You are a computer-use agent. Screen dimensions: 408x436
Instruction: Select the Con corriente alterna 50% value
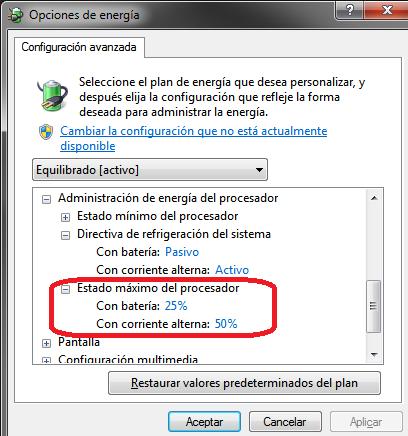[x=226, y=324]
